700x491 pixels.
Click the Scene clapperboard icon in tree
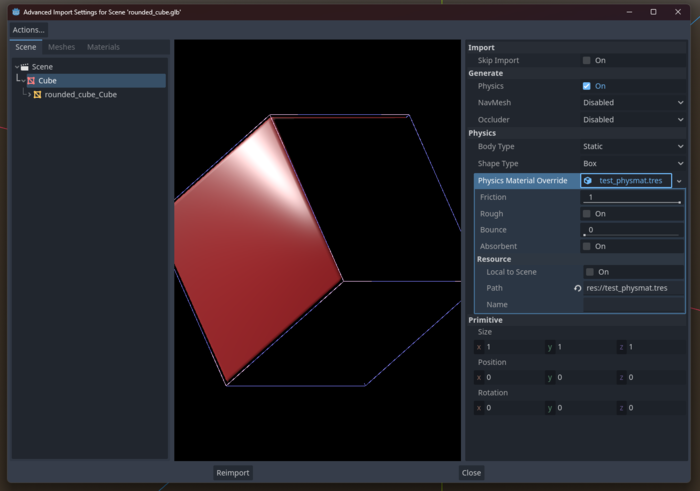coord(25,67)
